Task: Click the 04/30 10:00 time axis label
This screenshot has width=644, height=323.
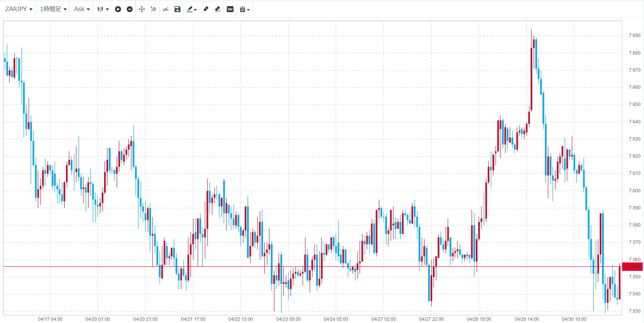Action: [x=574, y=319]
